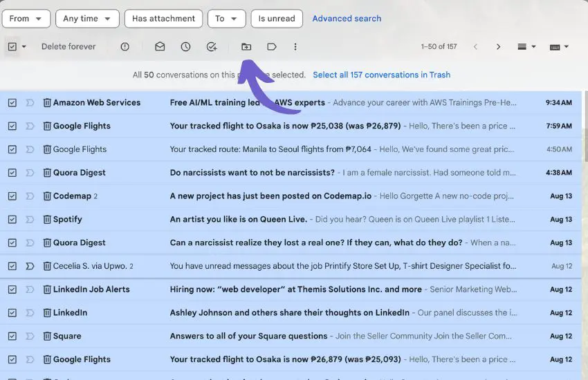Viewport: 588px width, 380px height.
Task: Open the Osaka ₱26,879 Google Flights email
Action: (291, 359)
